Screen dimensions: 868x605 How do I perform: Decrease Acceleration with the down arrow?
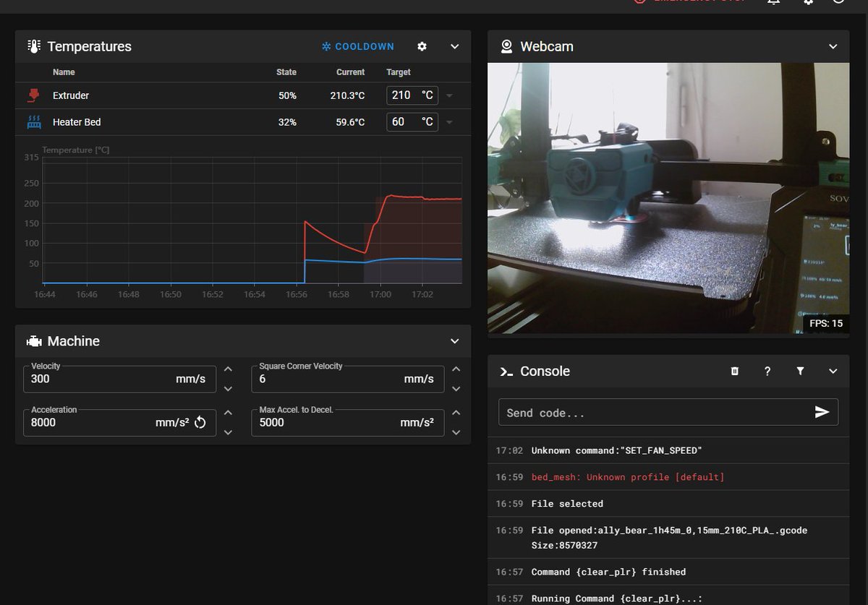tap(228, 432)
